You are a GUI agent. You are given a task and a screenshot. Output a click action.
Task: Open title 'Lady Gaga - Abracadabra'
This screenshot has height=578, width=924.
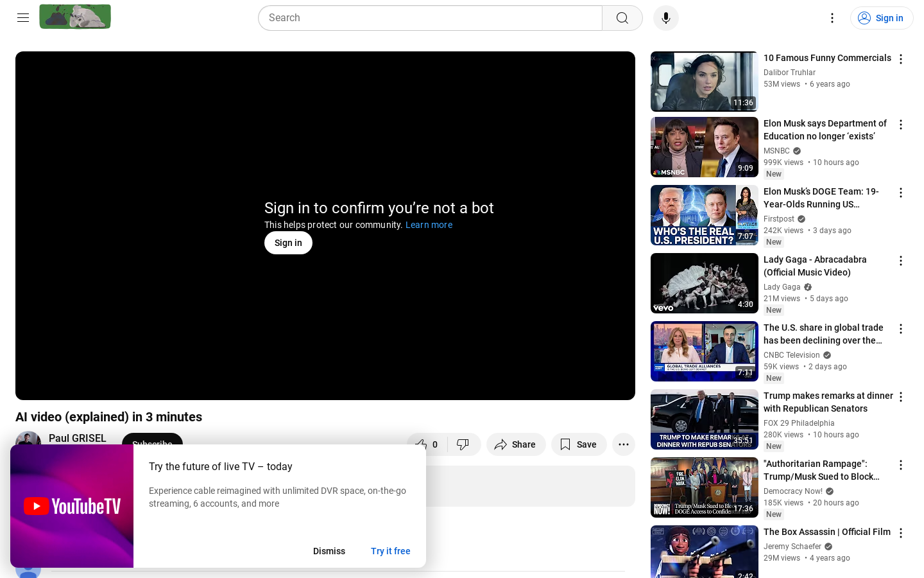(815, 266)
